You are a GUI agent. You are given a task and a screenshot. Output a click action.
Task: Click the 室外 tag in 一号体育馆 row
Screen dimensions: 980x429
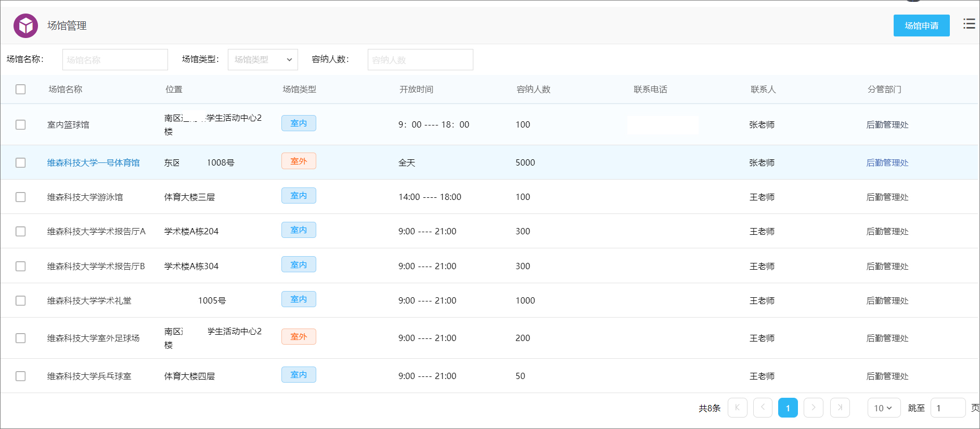pos(299,161)
